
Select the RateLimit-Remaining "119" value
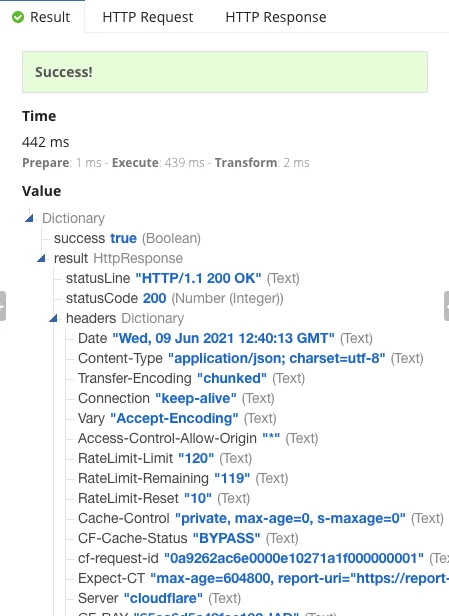232,478
